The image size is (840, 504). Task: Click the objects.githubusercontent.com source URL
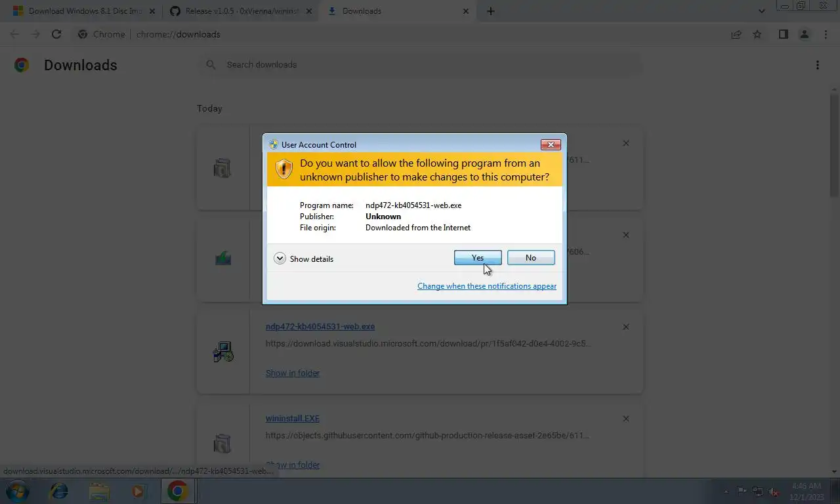(x=427, y=435)
